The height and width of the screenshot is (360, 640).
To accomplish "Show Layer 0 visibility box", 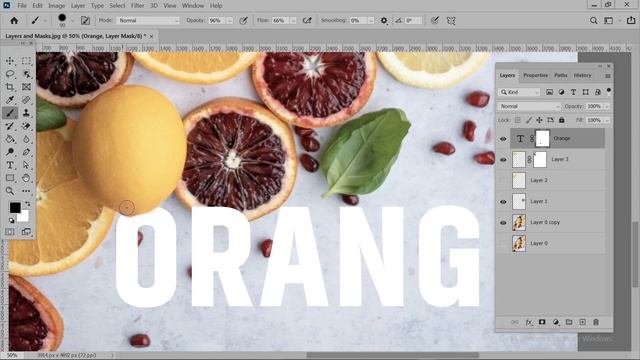I will [x=503, y=243].
